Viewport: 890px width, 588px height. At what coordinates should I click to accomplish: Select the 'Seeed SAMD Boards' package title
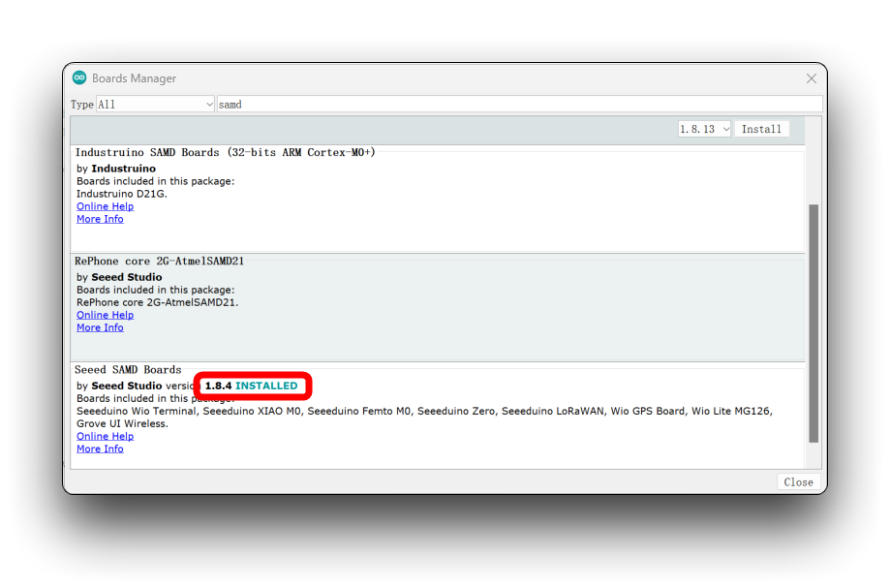(128, 369)
